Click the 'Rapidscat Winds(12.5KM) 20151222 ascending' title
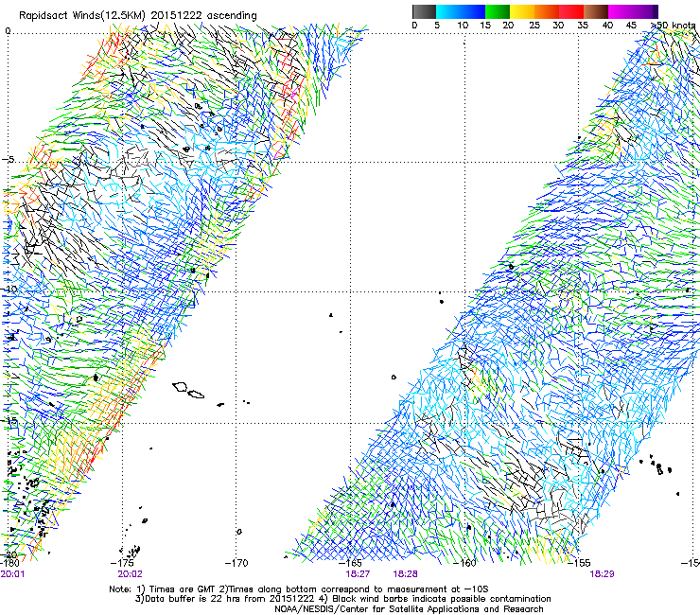 coord(138,16)
